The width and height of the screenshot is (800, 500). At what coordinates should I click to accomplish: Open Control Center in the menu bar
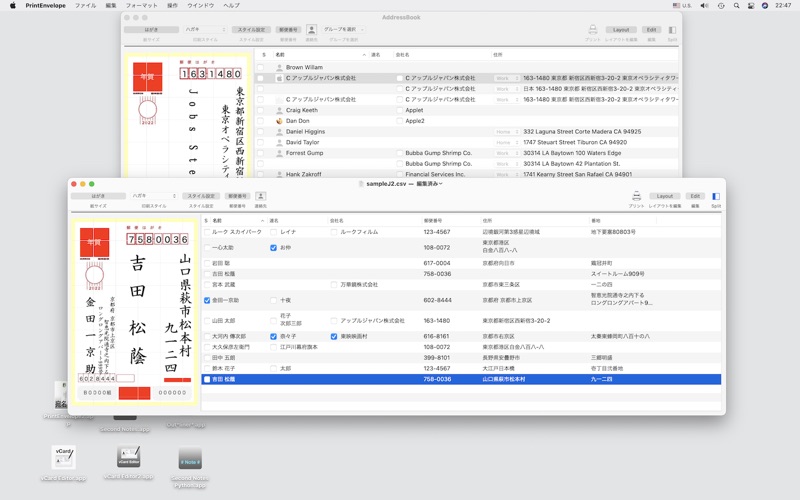tap(751, 6)
